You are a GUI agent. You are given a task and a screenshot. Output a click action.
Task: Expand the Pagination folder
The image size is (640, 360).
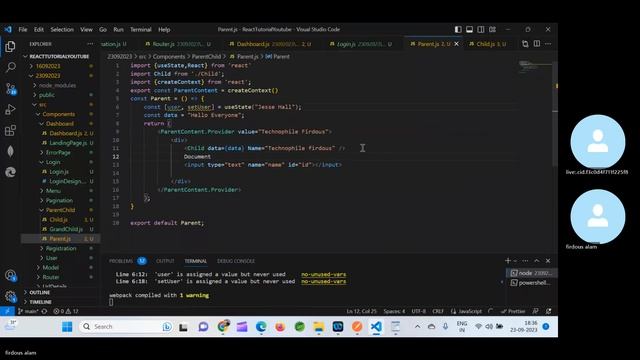(x=59, y=200)
